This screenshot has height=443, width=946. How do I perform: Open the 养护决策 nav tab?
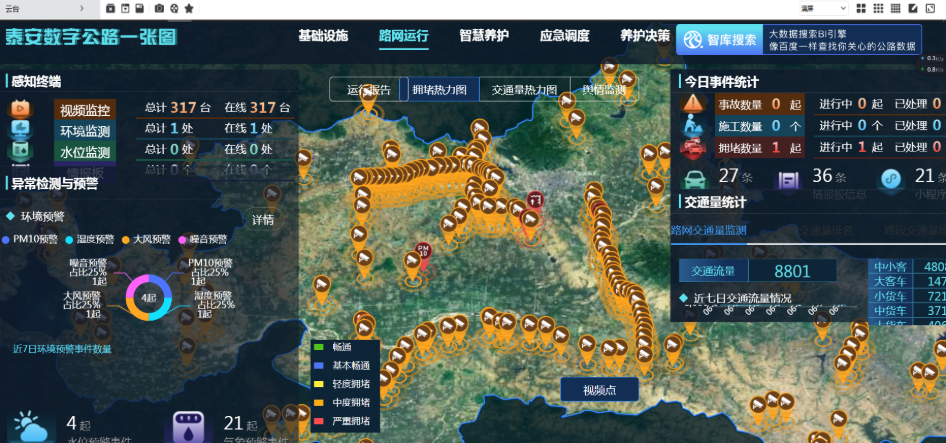tap(645, 36)
